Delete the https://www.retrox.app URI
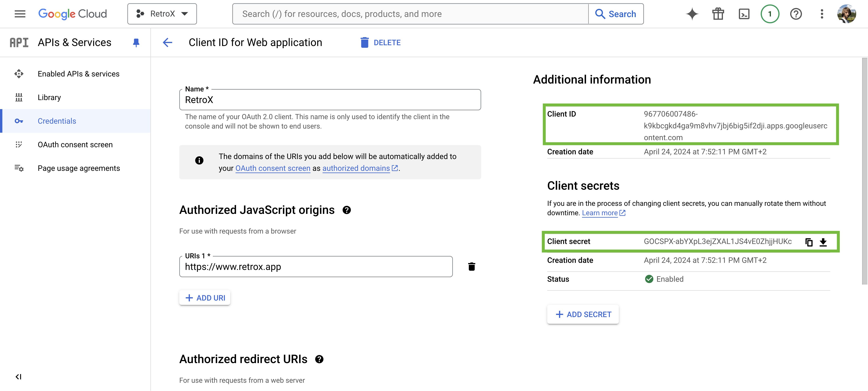 [x=472, y=267]
